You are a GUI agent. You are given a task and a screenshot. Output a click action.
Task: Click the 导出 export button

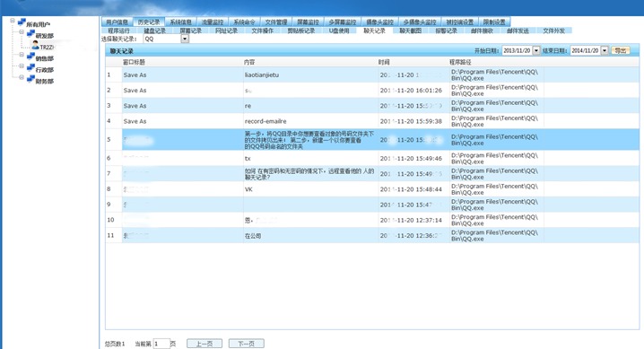(x=620, y=50)
